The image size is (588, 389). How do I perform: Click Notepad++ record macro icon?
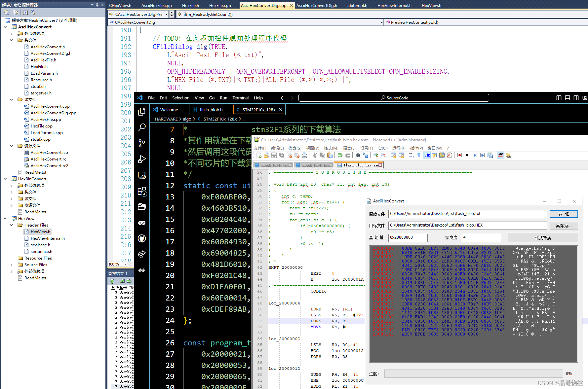tap(459, 155)
